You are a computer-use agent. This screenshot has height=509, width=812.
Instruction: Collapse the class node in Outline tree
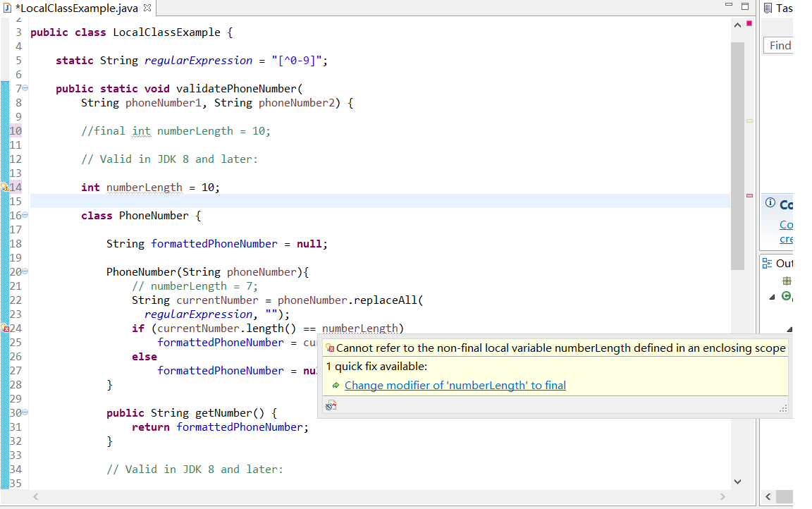pos(772,297)
